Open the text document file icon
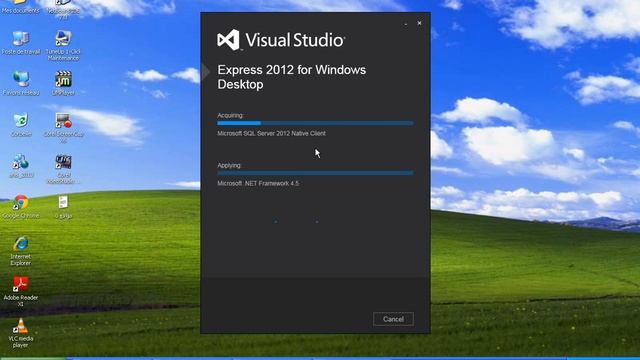The height and width of the screenshot is (360, 640). 63,207
